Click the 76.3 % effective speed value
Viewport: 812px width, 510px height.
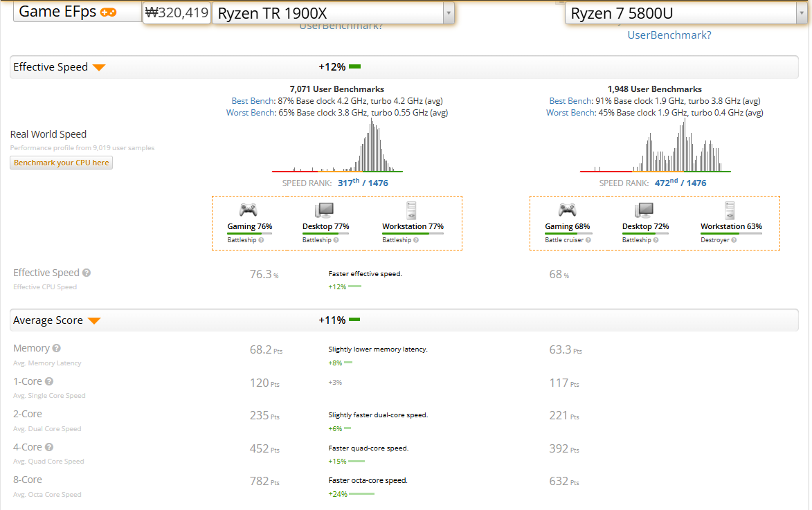point(264,275)
